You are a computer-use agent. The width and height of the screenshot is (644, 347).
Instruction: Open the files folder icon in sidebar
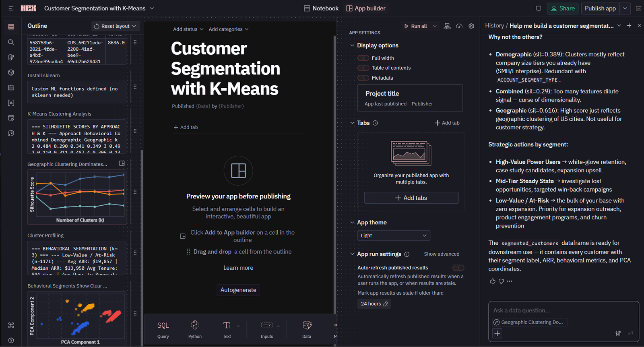click(x=11, y=88)
